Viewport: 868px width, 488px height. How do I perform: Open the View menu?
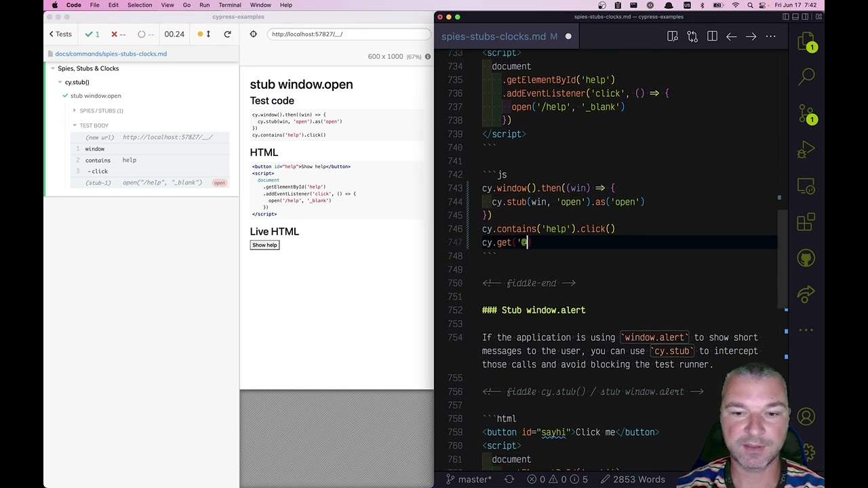coord(167,5)
